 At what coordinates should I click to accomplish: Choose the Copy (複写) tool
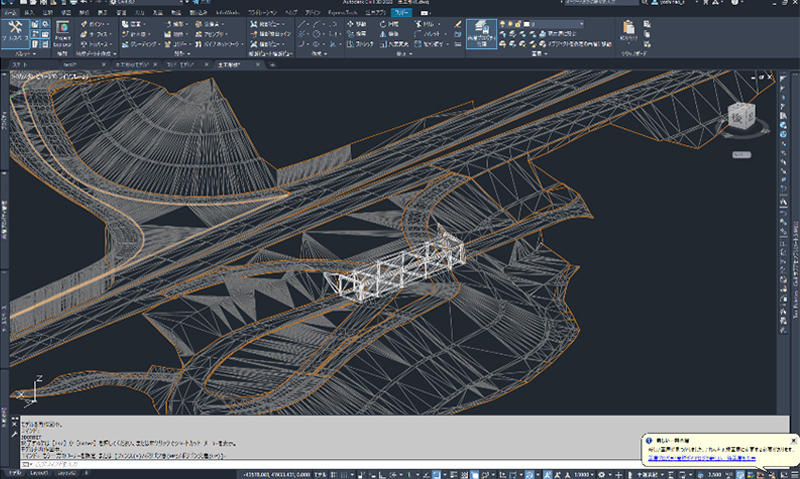[357, 34]
